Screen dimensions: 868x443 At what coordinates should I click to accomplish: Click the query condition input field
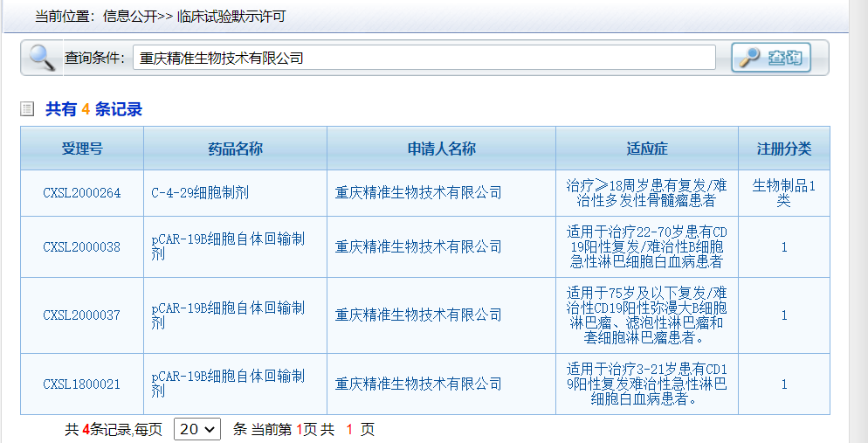pos(424,59)
